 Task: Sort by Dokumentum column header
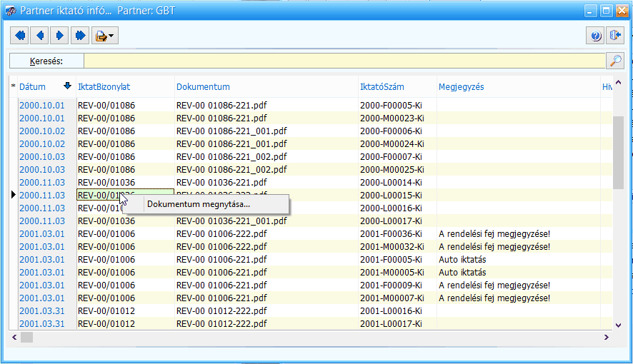point(203,86)
